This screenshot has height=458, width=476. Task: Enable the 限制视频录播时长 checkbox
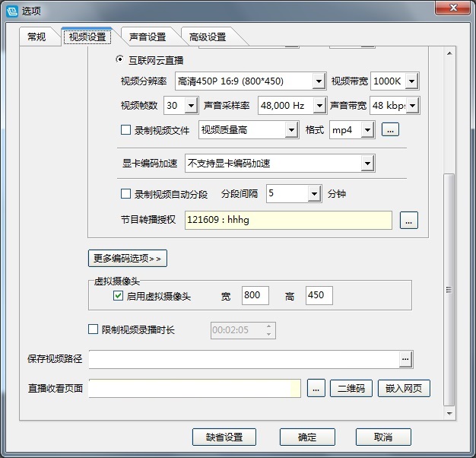[93, 329]
